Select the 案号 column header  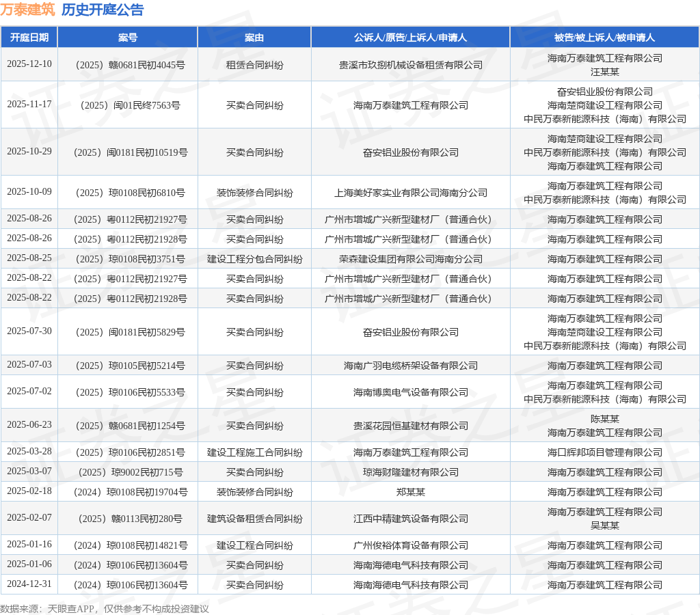click(x=128, y=38)
